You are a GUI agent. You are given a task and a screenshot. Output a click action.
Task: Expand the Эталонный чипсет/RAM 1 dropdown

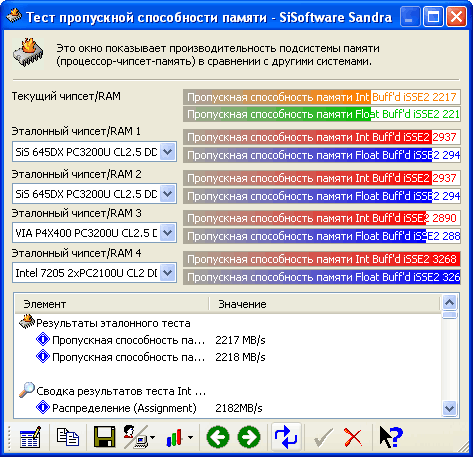167,152
